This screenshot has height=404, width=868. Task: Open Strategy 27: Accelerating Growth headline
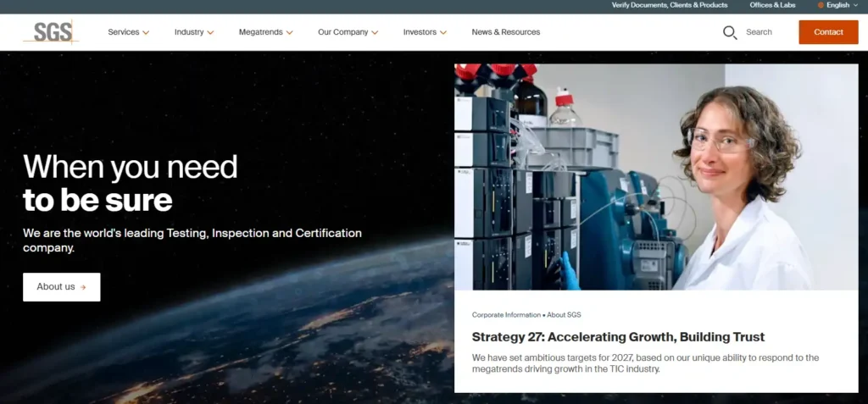pyautogui.click(x=618, y=336)
